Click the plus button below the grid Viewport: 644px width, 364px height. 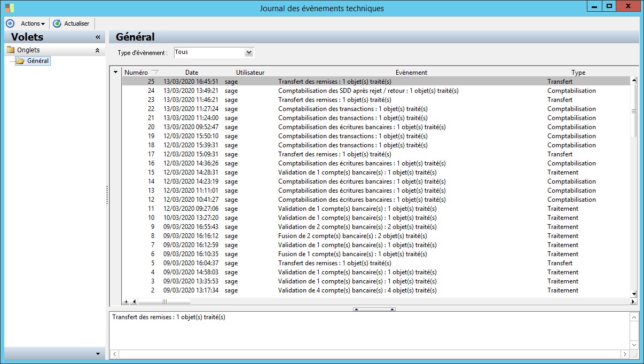(x=127, y=302)
